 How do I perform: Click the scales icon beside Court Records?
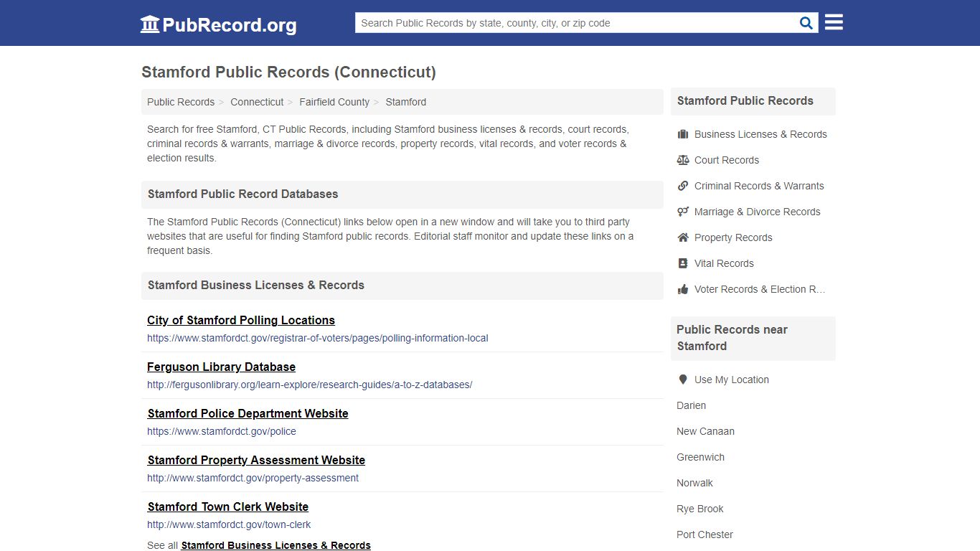pyautogui.click(x=683, y=160)
